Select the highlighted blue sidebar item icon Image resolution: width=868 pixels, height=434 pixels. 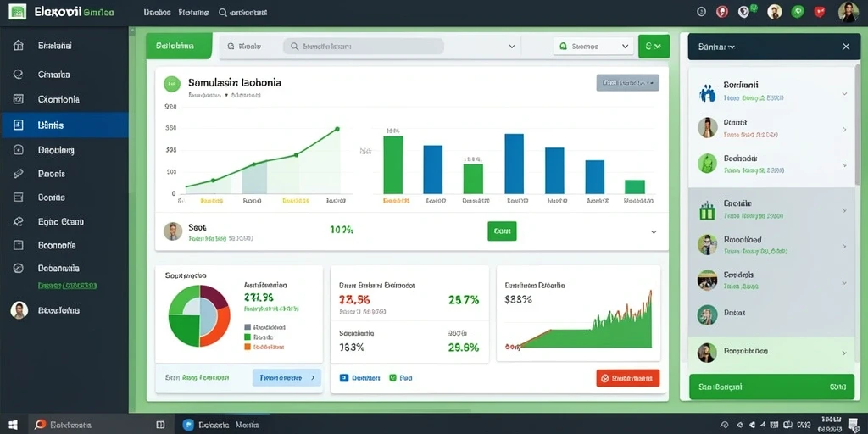19,125
